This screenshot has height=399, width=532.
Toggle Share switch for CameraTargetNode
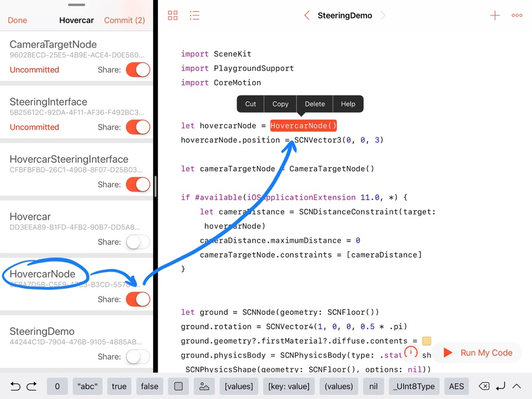[x=138, y=70]
